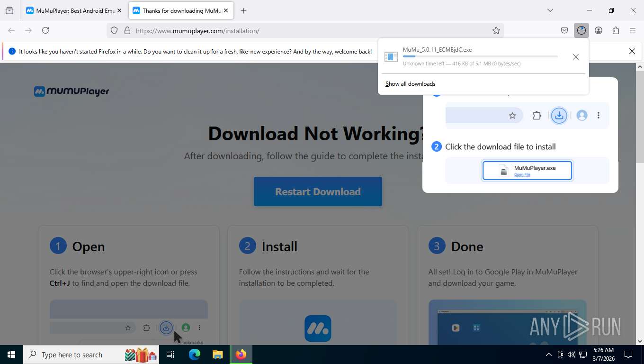Image resolution: width=644 pixels, height=364 pixels.
Task: Close the Thanks for downloading tab
Action: click(226, 10)
